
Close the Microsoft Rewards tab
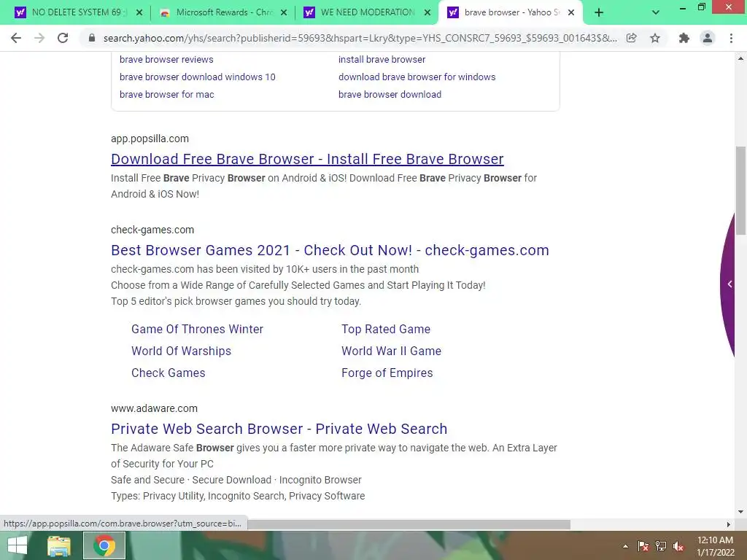[x=284, y=13]
